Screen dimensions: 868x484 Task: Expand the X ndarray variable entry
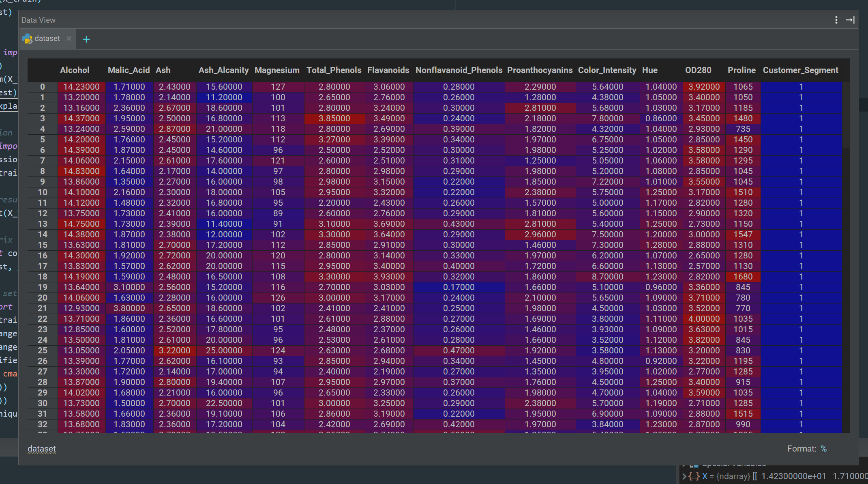click(684, 476)
